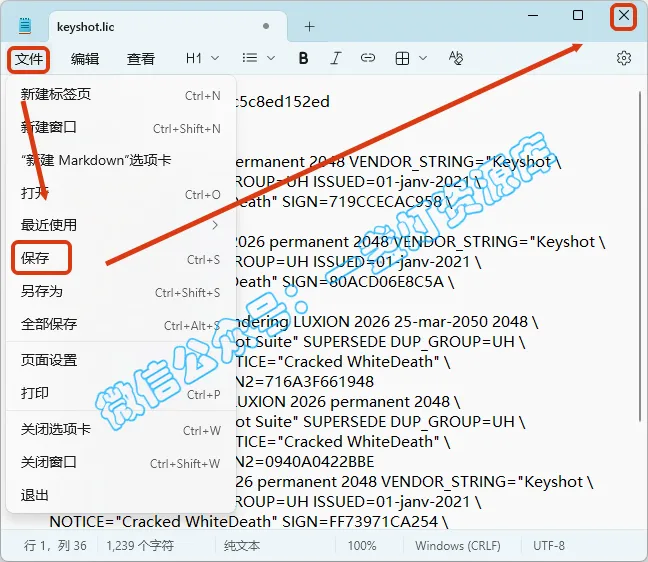This screenshot has height=562, width=648.
Task: Click the Notepad app icon
Action: coord(25,26)
